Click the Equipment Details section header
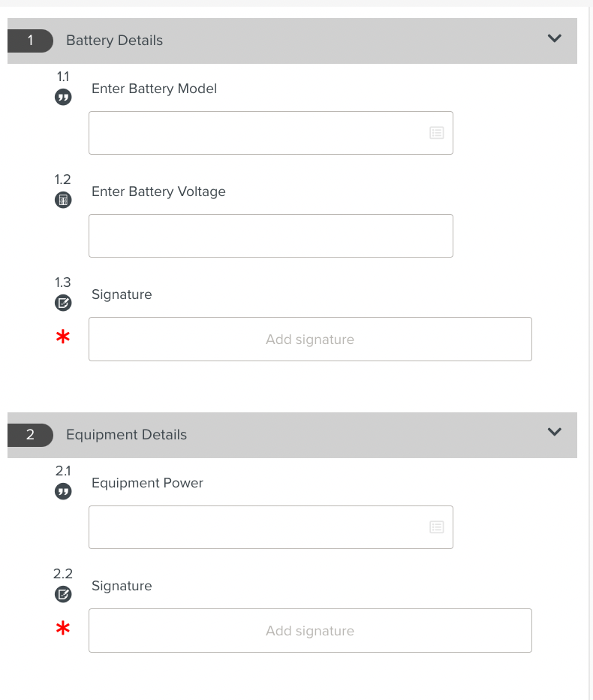The width and height of the screenshot is (593, 700). coord(126,435)
